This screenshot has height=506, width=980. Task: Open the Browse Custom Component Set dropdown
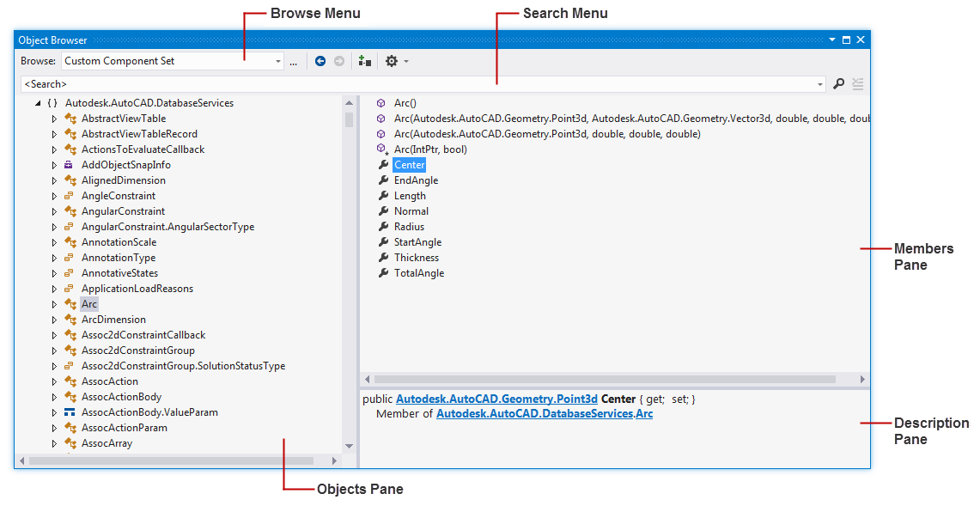278,61
